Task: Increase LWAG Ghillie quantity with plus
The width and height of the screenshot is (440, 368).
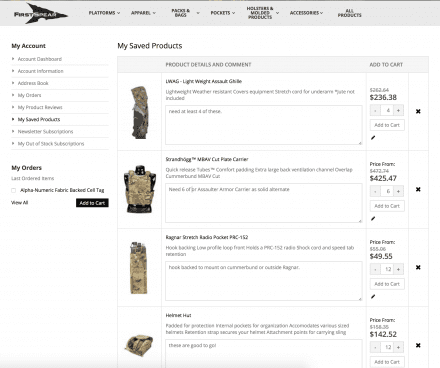Action: 398,110
